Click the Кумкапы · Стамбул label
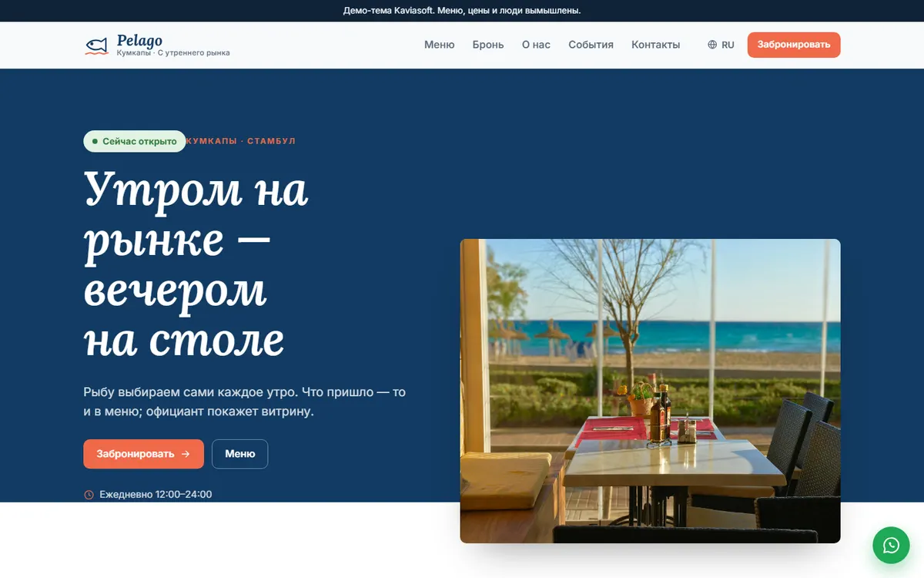924x578 pixels. pos(241,141)
